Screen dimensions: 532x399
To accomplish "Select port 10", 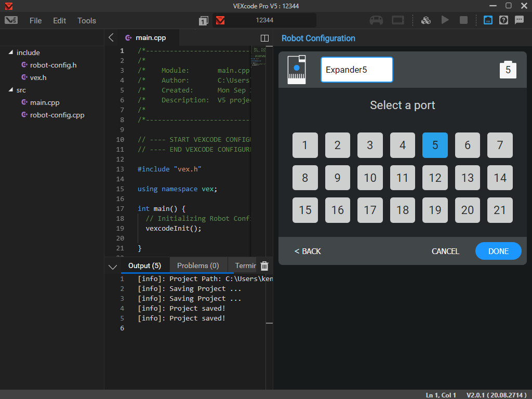I will tap(370, 178).
